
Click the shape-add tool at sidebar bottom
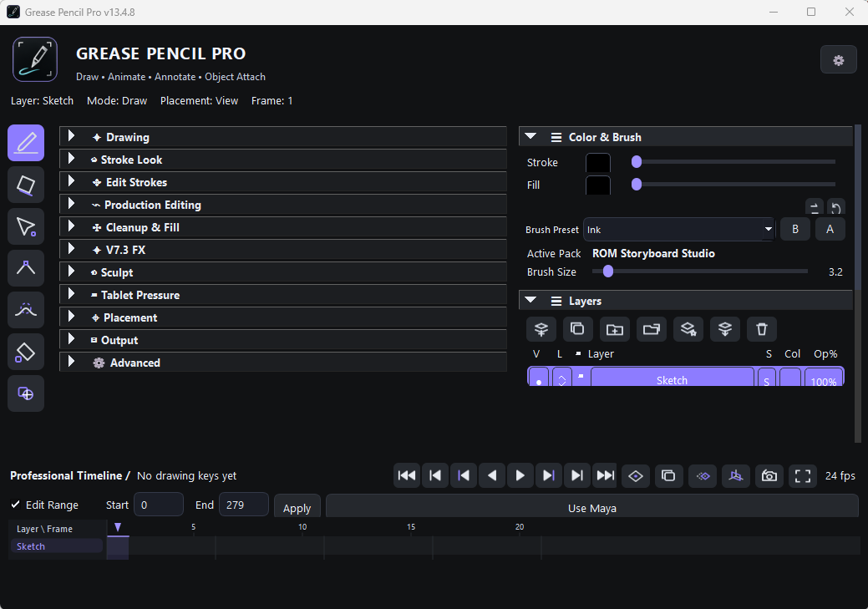click(x=26, y=393)
